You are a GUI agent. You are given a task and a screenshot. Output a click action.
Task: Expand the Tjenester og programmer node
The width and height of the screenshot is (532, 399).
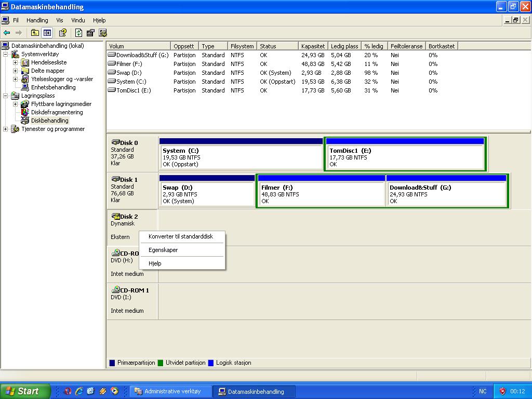tap(6, 129)
